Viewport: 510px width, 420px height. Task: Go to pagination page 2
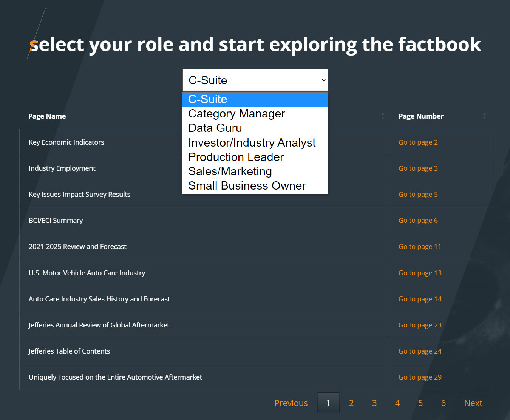pos(351,403)
